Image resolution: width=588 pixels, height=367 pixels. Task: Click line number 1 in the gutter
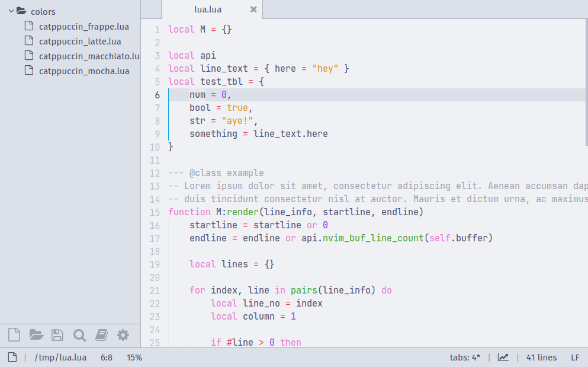(157, 30)
